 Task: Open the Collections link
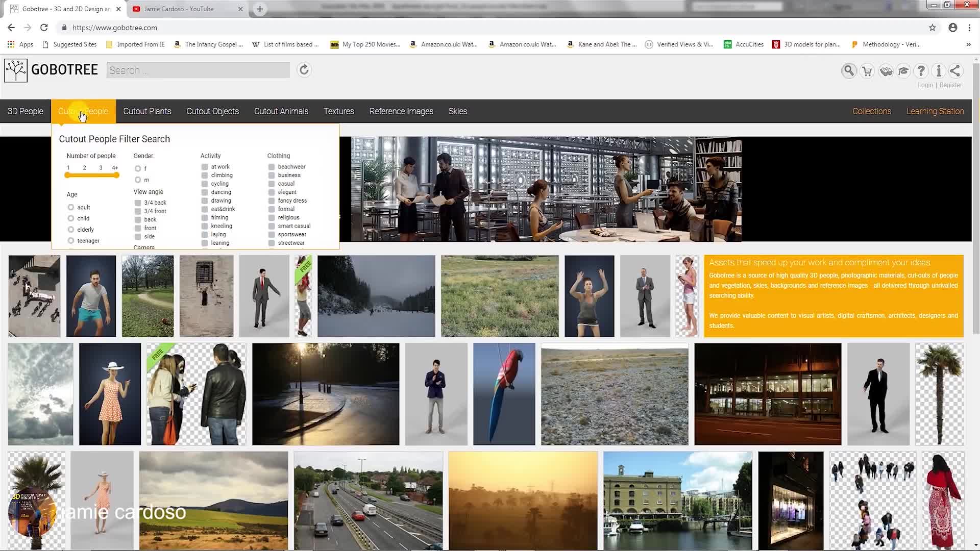871,111
